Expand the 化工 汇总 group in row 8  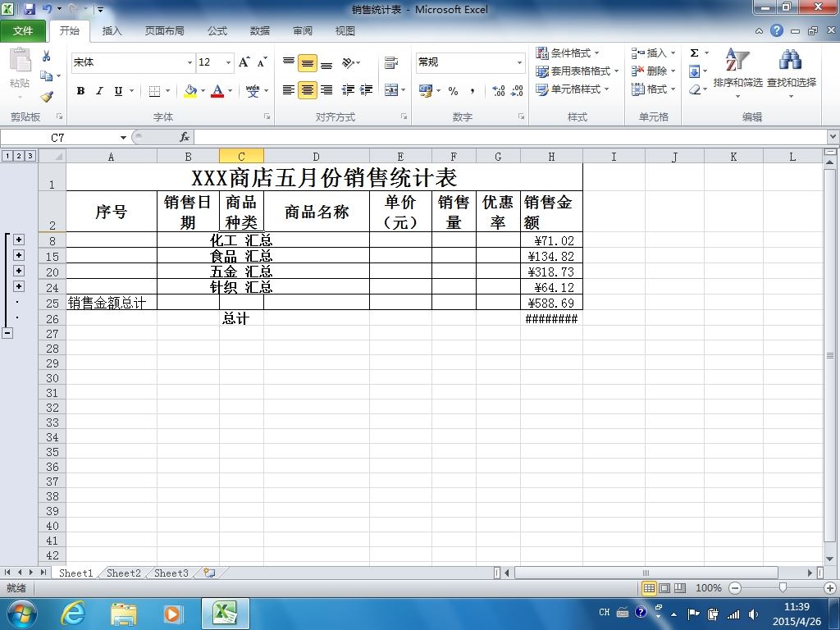pos(19,240)
